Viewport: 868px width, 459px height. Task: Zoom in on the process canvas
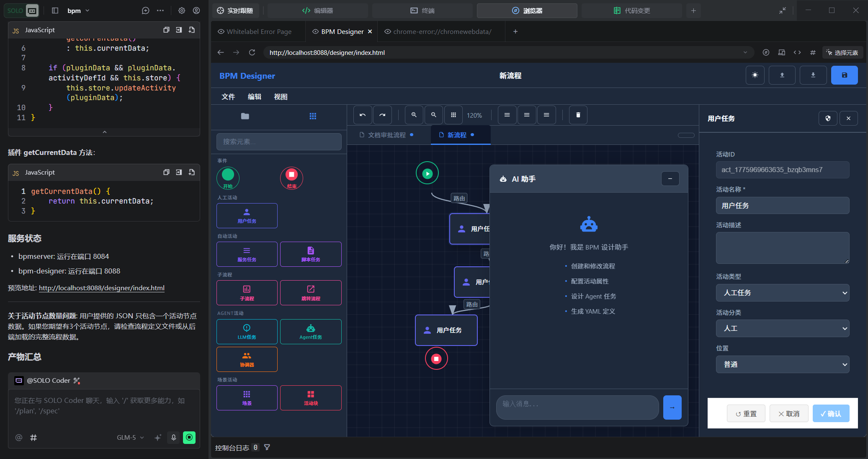point(414,115)
